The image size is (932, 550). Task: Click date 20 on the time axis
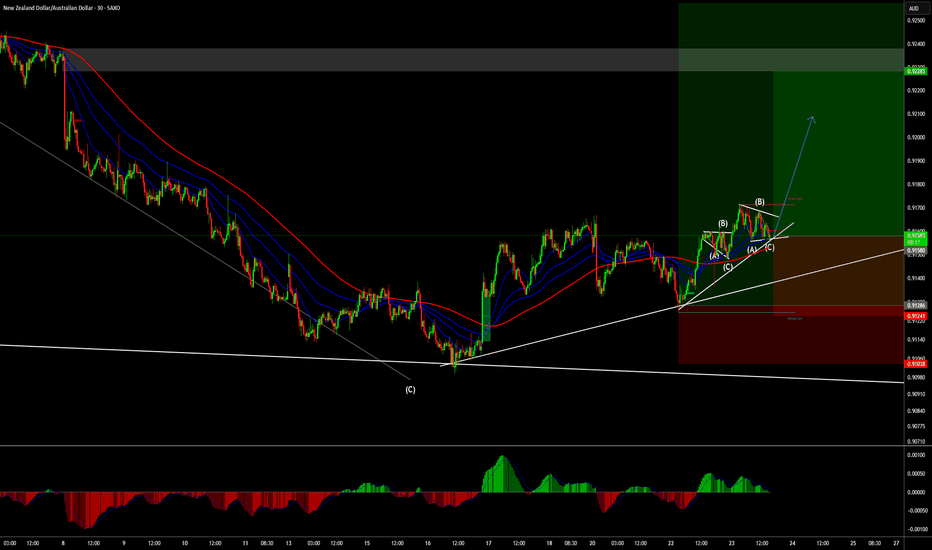[x=593, y=543]
